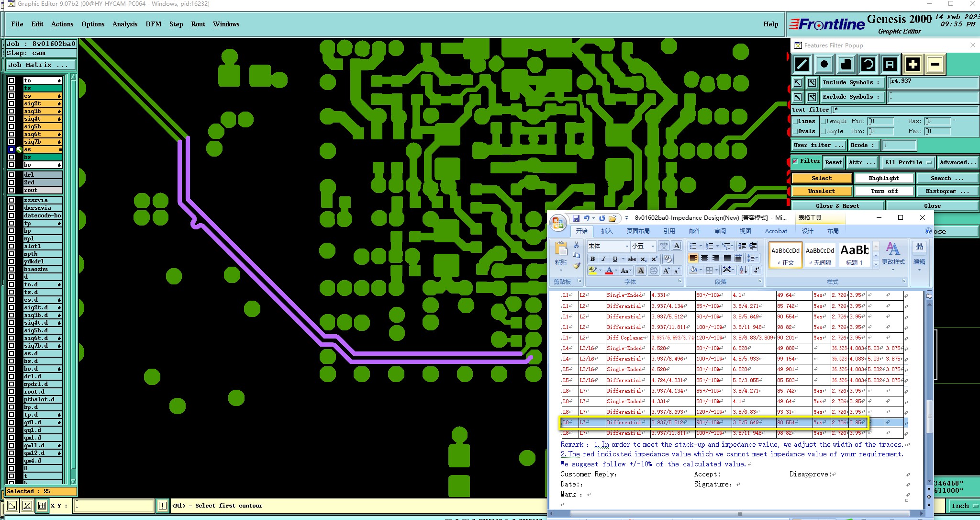
Task: Select the text feature type filter icon
Action: [x=890, y=64]
